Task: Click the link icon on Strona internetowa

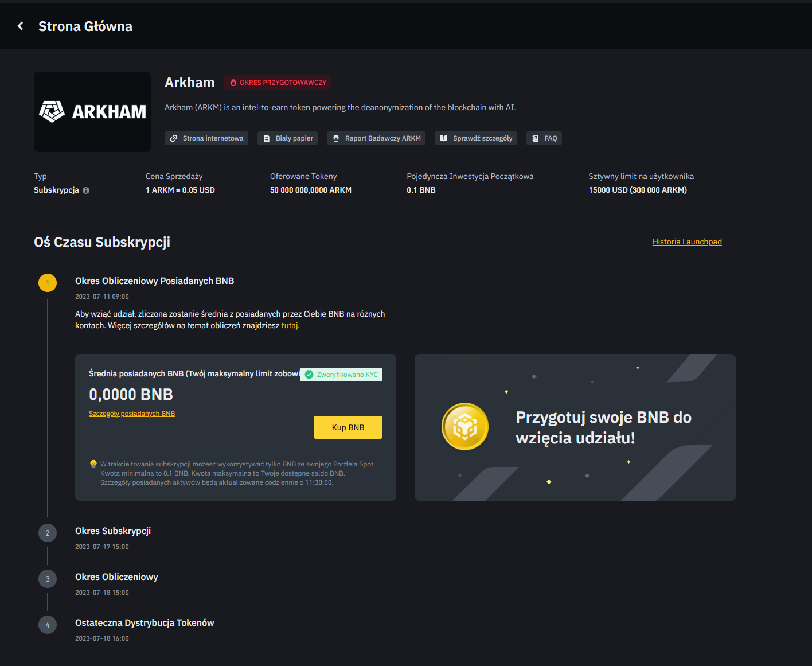Action: pyautogui.click(x=174, y=138)
